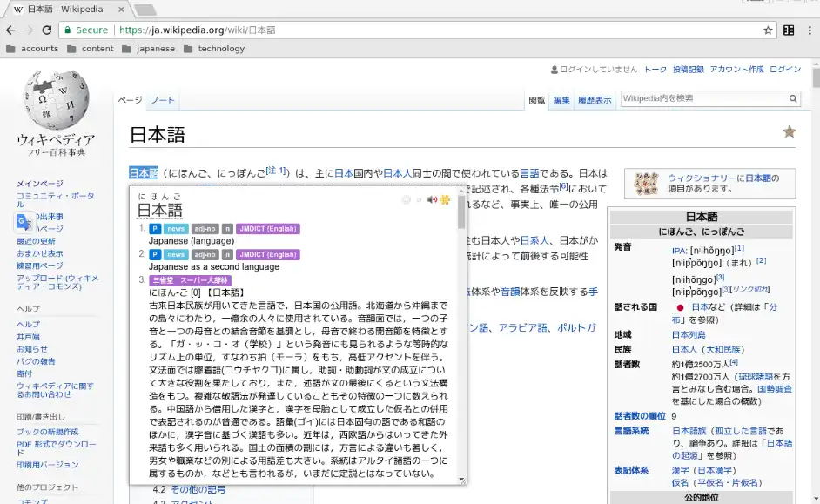Image resolution: width=820 pixels, height=504 pixels.
Task: Open the トーク link in the top bar
Action: pos(655,70)
